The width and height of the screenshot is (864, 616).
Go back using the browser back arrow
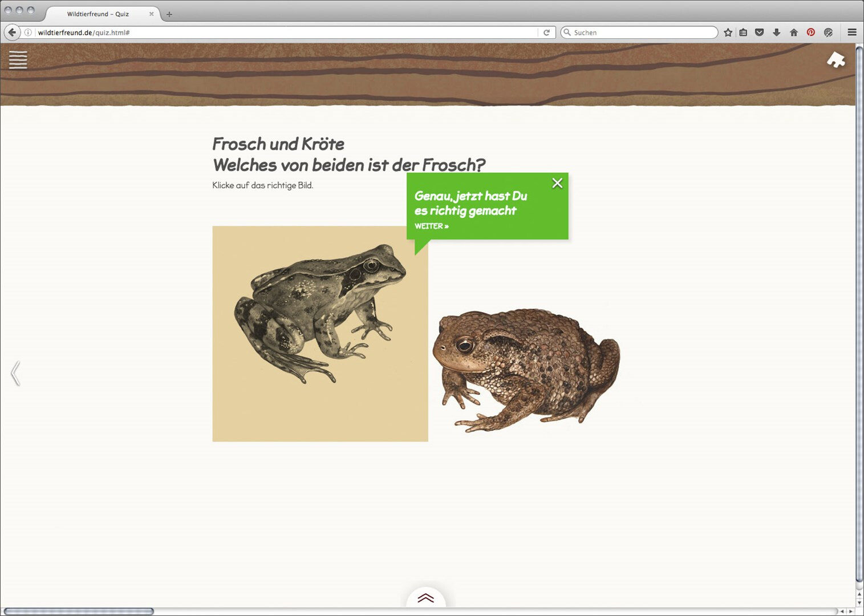tap(12, 33)
